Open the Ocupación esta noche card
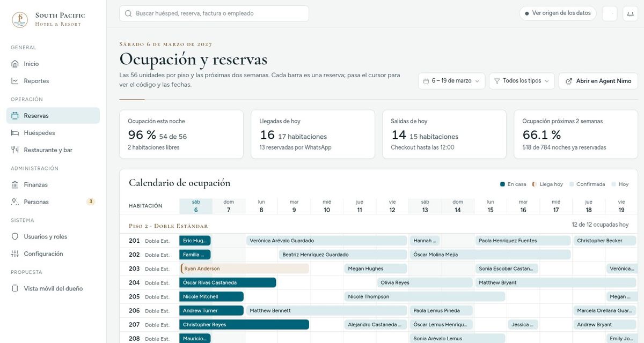Image resolution: width=644 pixels, height=343 pixels. click(x=181, y=135)
